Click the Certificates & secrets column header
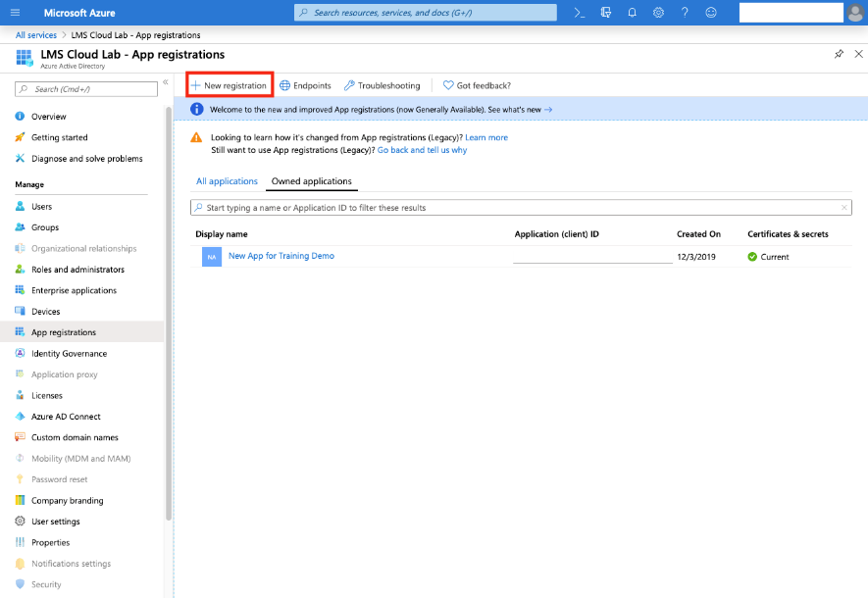The image size is (868, 598). click(788, 234)
